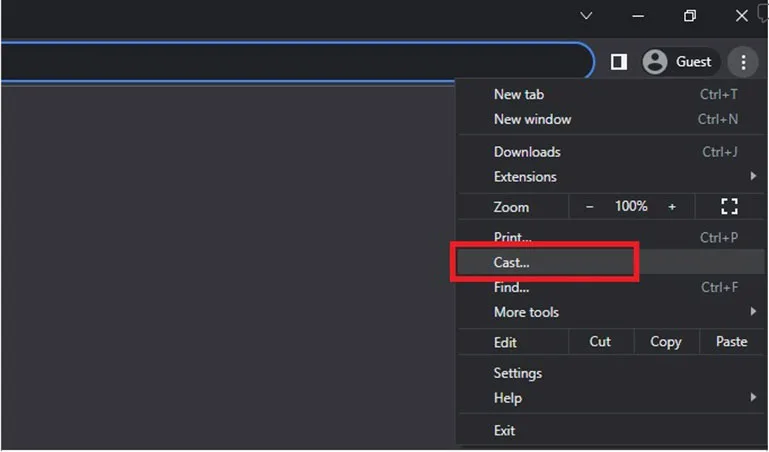Open the side panel icon
Screen dimensions: 769x452
pyautogui.click(x=618, y=62)
